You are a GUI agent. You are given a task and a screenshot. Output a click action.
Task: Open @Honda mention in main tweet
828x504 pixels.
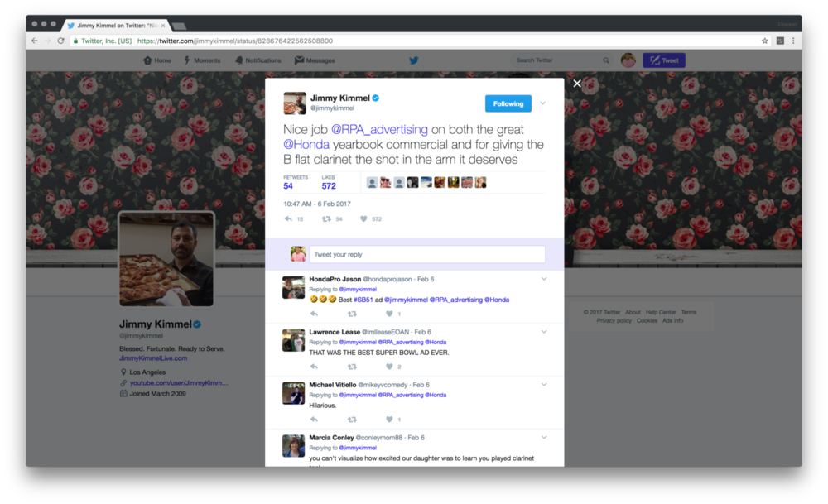tap(306, 144)
